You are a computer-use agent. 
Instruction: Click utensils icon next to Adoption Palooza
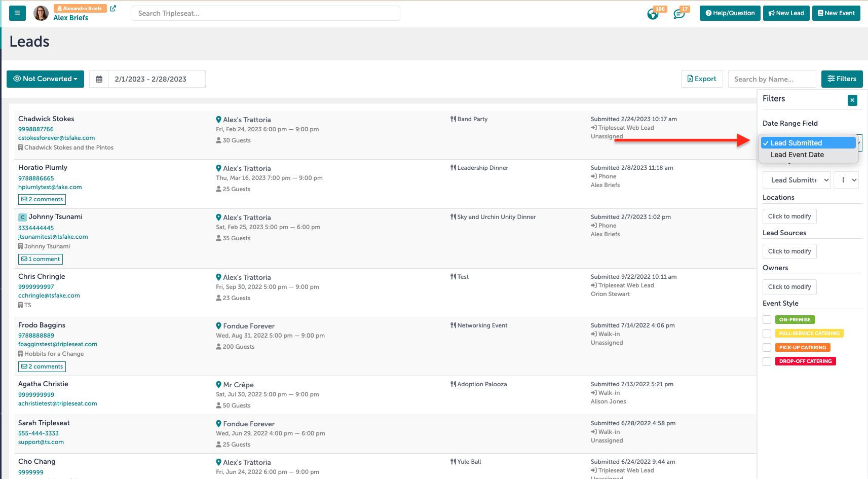[x=453, y=384]
